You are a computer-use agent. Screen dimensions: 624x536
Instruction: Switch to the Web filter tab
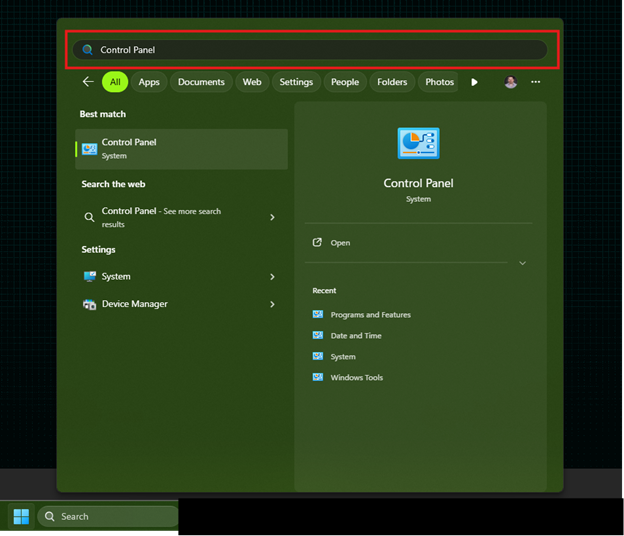tap(252, 82)
